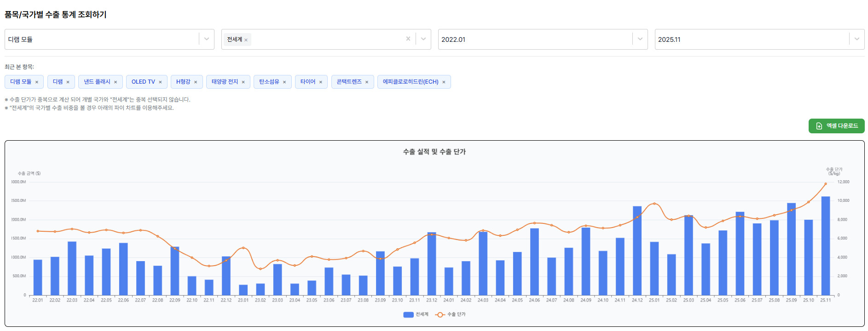The image size is (868, 331).
Task: Click the 25.11 export bar in chart
Action: [x=825, y=246]
